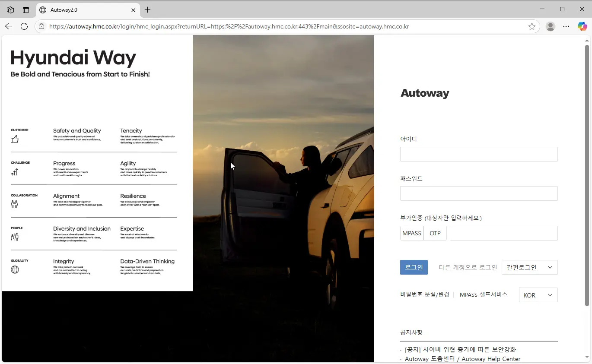The width and height of the screenshot is (592, 364).
Task: Click the browser back arrow
Action: point(9,26)
